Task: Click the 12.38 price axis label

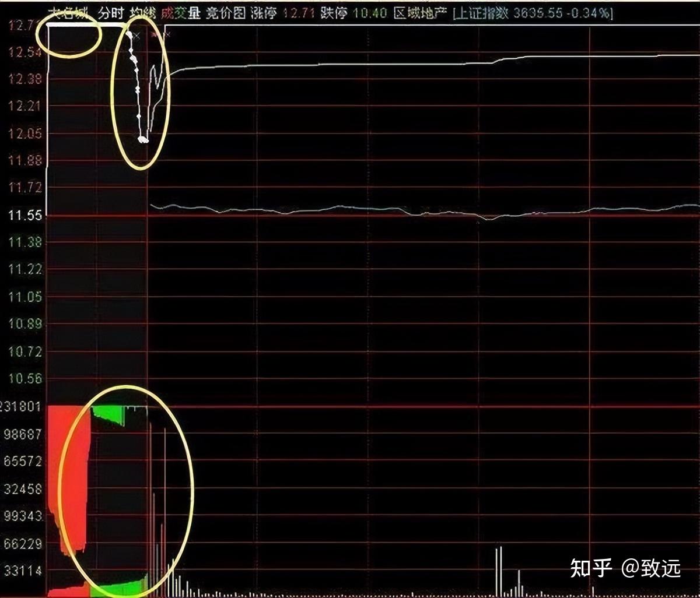Action: pos(24,79)
